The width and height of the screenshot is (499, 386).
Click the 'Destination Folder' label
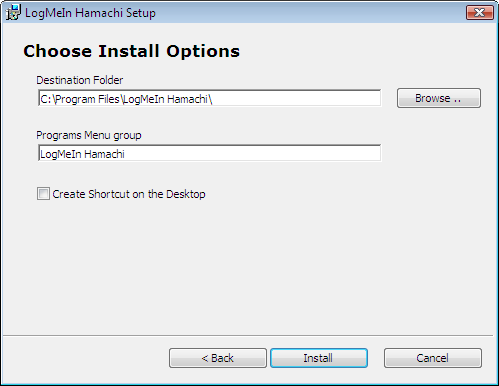click(80, 80)
